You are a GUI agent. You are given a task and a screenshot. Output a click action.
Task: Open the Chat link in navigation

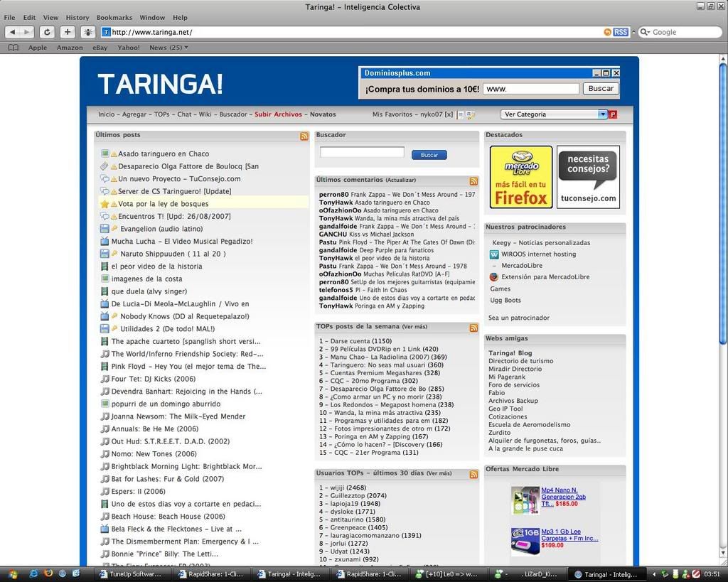(184, 114)
